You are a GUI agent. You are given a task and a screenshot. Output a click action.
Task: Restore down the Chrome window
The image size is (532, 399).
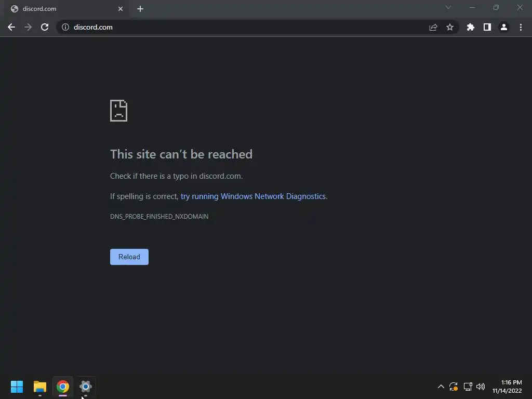click(x=496, y=7)
